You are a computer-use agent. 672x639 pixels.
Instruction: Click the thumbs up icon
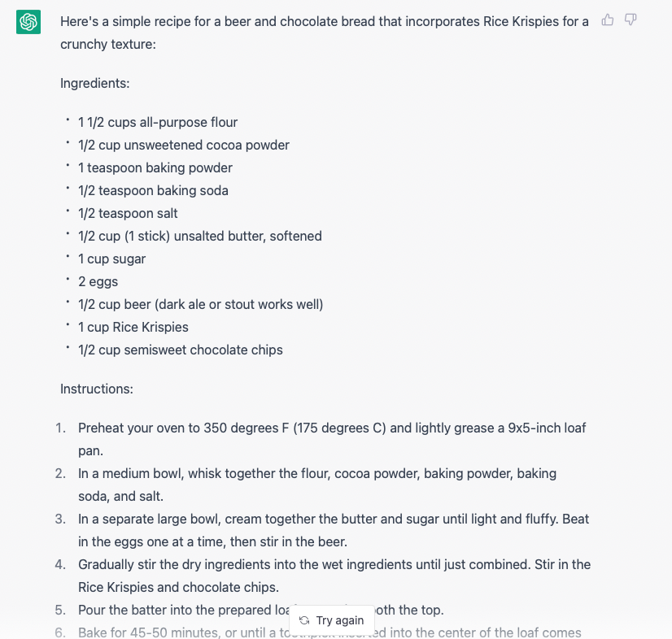coord(608,20)
